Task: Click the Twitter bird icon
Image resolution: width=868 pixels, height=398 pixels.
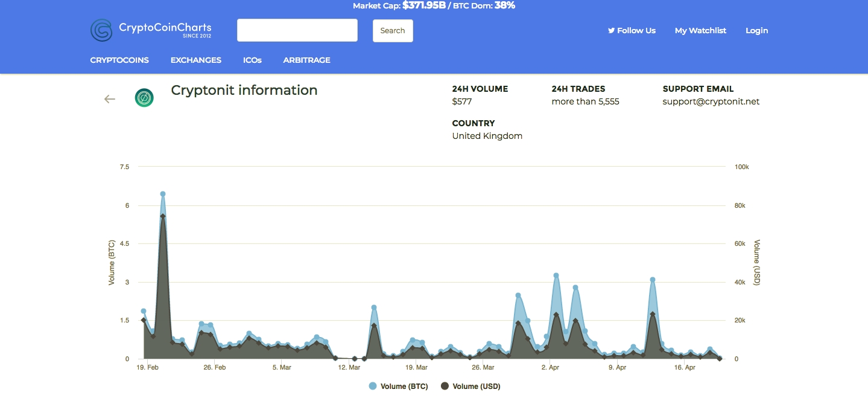Action: coord(611,30)
